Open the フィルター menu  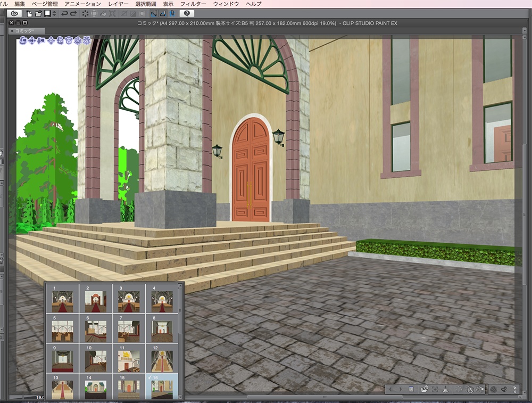point(193,4)
